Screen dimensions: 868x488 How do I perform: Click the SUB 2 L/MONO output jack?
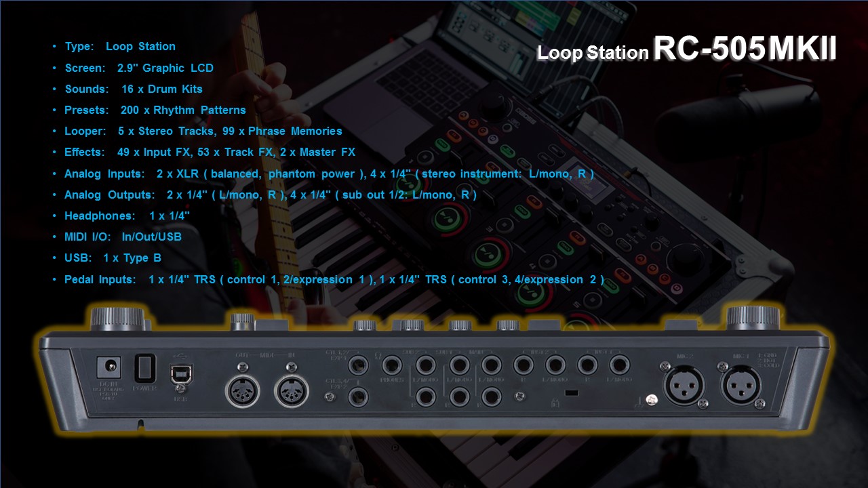pyautogui.click(x=426, y=365)
